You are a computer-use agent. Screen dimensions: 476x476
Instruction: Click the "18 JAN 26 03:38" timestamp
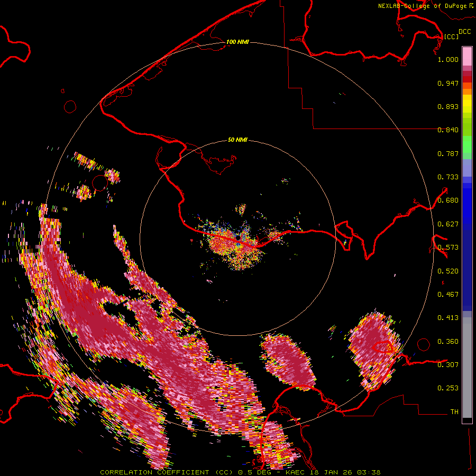pyautogui.click(x=345, y=472)
